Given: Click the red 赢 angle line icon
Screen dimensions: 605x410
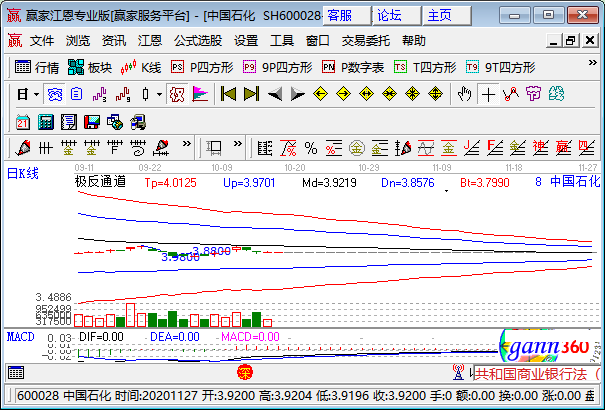Looking at the screenshot, I should 563,148.
